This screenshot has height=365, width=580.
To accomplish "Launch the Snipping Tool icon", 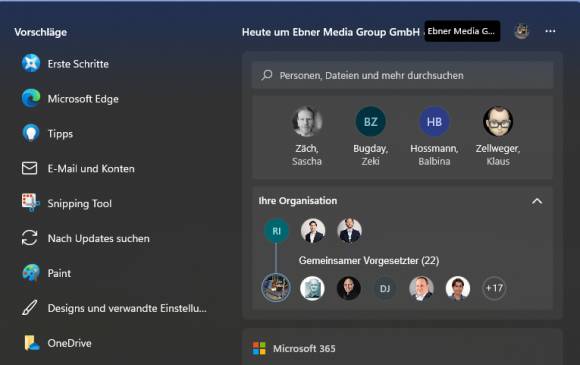I will [x=30, y=203].
